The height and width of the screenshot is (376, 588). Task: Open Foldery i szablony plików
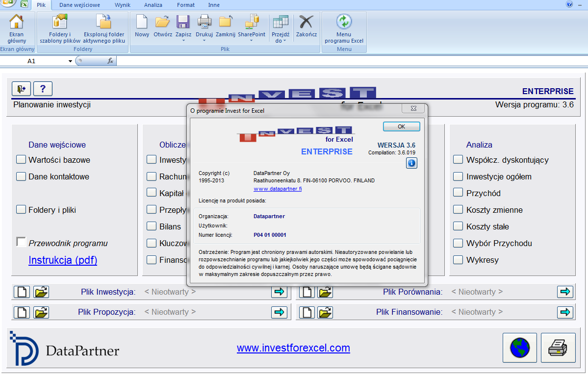point(60,28)
